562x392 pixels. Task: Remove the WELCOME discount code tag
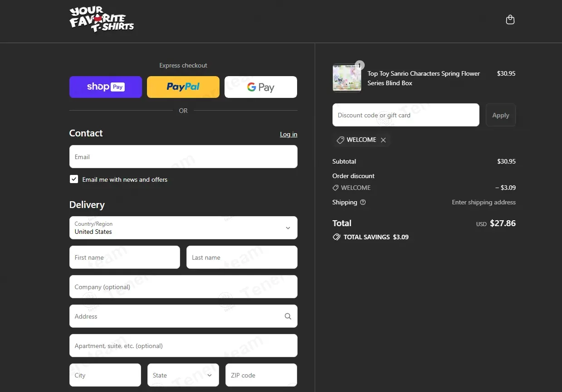pyautogui.click(x=383, y=140)
